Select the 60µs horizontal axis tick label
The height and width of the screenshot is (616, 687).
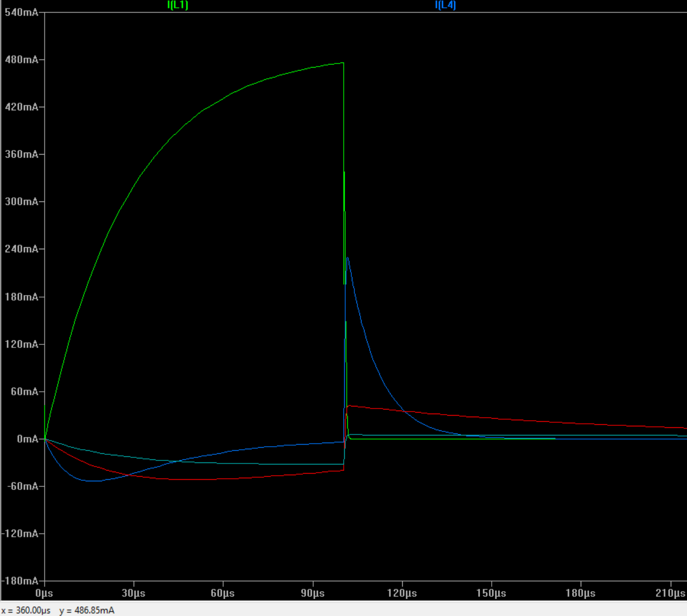pos(223,594)
